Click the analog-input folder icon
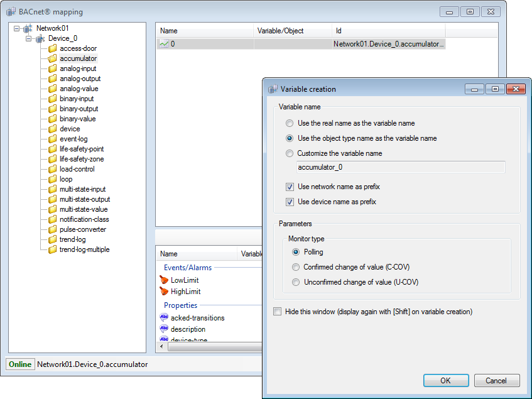532x399 pixels. (x=52, y=69)
